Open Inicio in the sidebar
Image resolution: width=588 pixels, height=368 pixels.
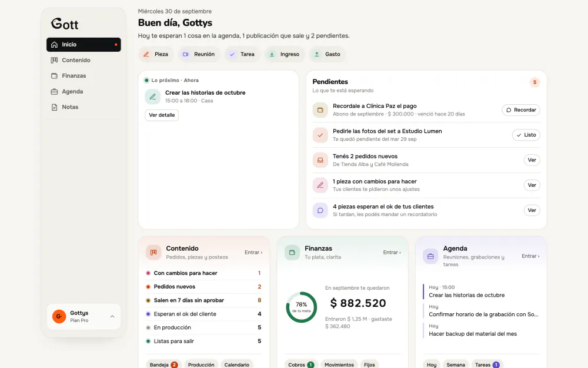click(x=83, y=45)
